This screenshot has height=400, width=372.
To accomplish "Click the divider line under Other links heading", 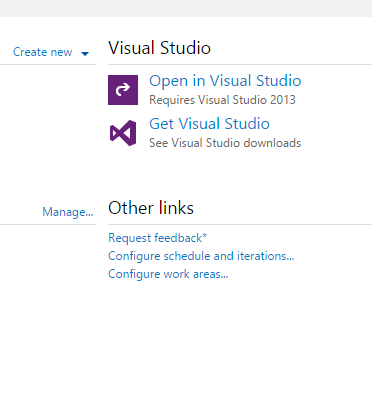I will [240, 225].
